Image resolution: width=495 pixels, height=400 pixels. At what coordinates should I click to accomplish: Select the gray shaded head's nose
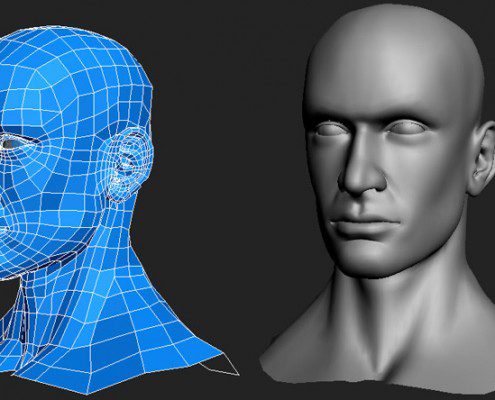point(362,167)
